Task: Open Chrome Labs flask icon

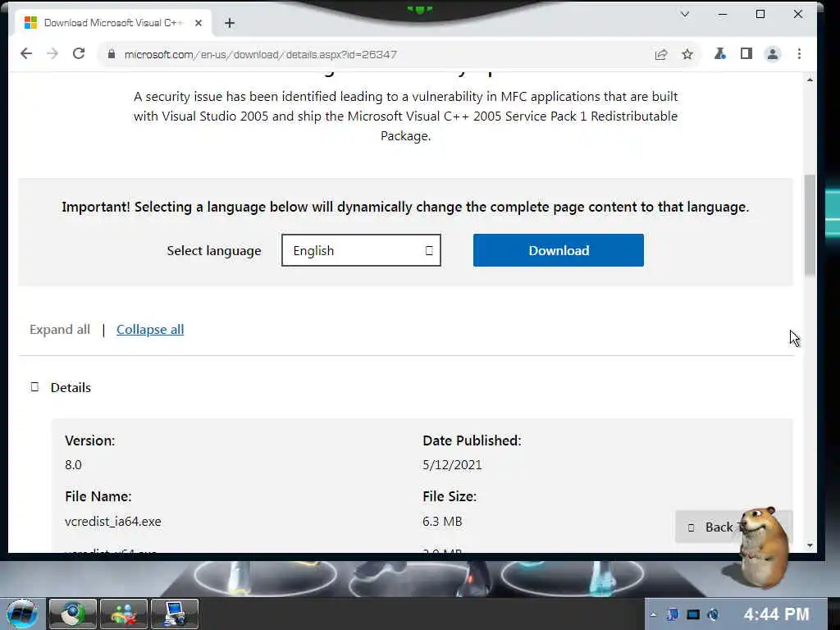Action: click(720, 53)
